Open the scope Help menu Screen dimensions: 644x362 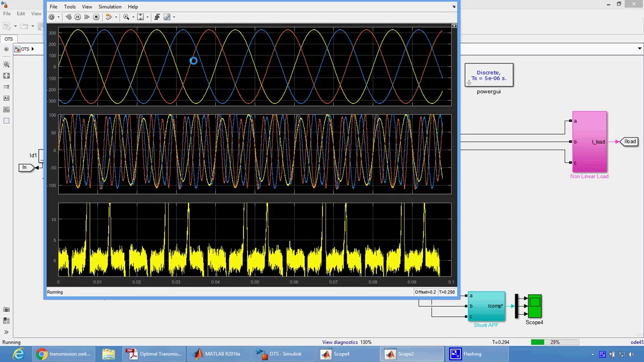(x=133, y=7)
